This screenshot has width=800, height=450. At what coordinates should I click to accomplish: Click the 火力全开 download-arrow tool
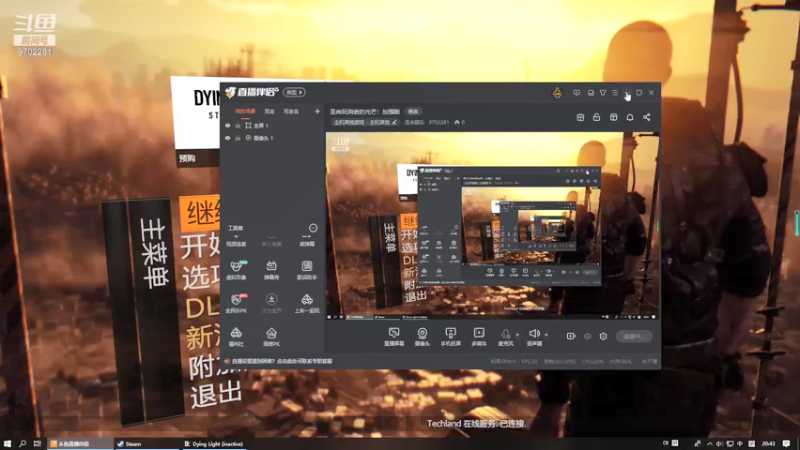[271, 303]
